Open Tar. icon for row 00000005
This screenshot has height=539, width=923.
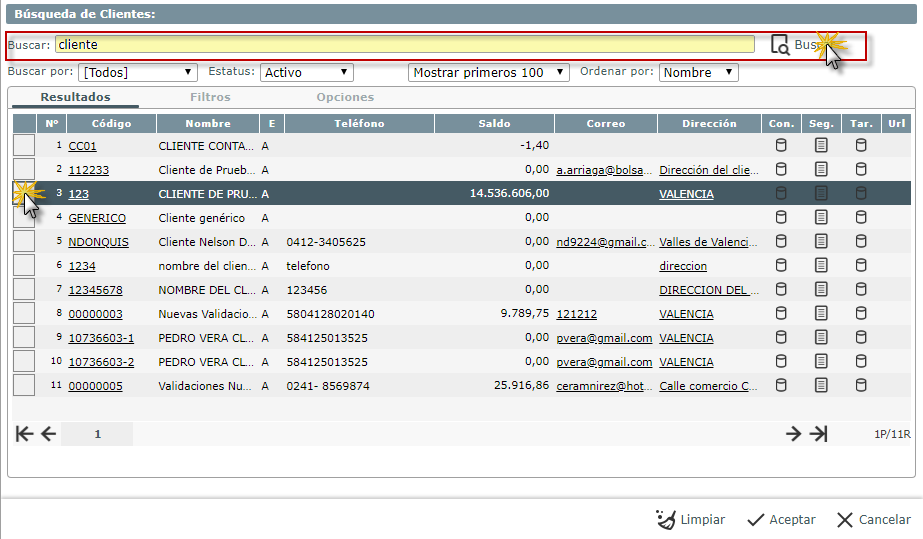[x=861, y=385]
